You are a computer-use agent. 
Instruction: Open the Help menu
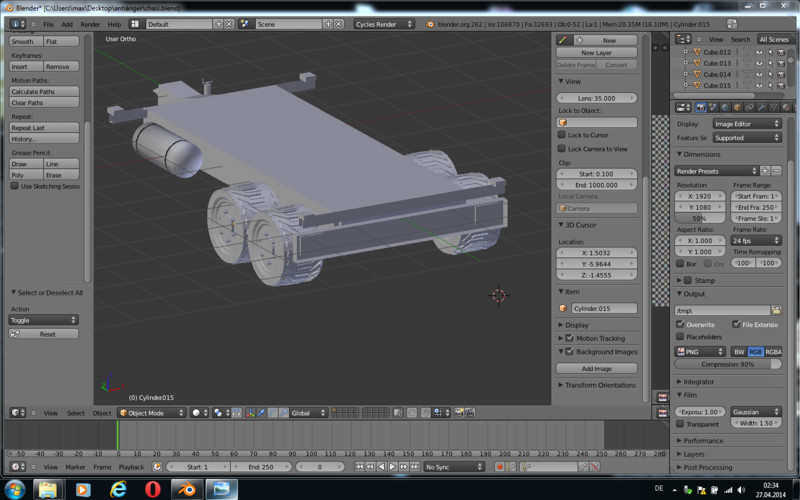[114, 24]
